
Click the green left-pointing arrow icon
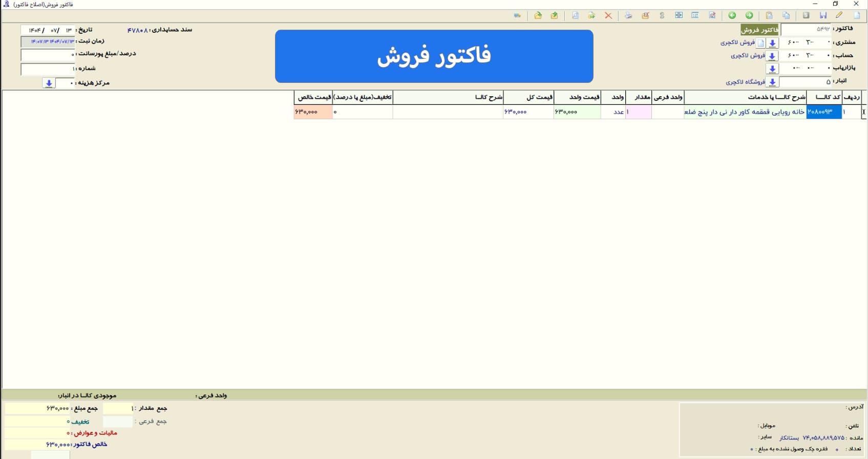click(x=732, y=15)
